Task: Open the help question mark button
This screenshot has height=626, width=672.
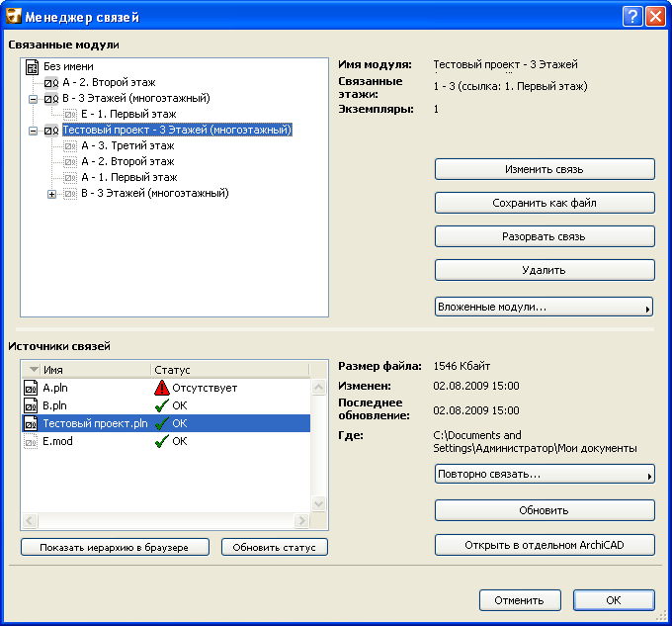Action: point(632,17)
